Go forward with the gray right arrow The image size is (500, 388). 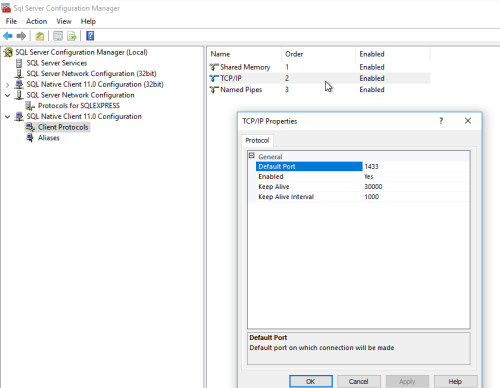tap(21, 36)
